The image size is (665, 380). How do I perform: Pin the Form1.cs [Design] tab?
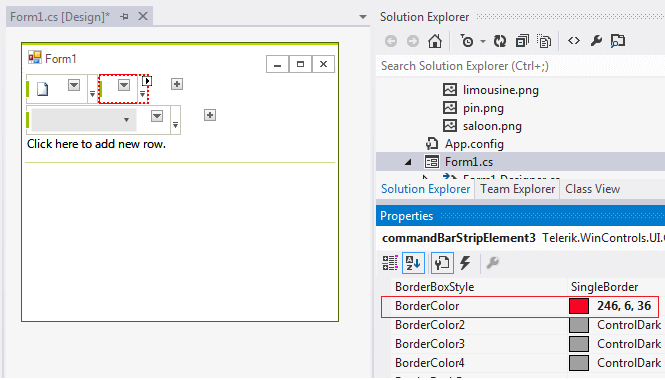(x=124, y=17)
